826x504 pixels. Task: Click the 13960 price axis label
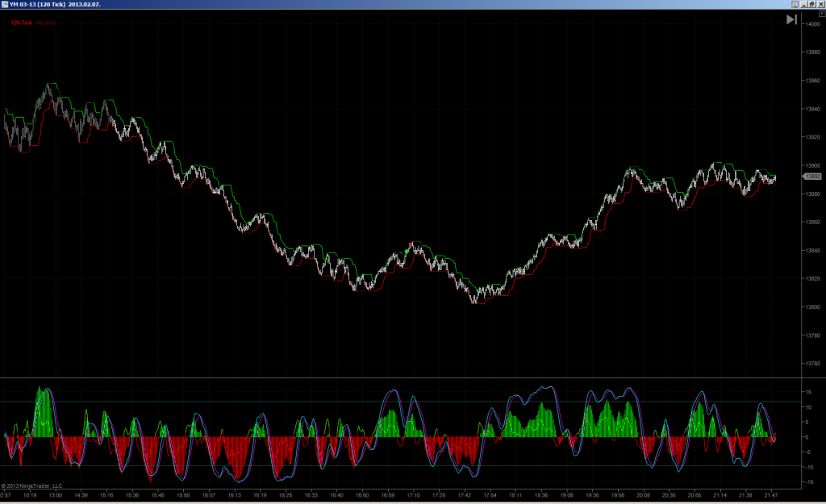813,81
